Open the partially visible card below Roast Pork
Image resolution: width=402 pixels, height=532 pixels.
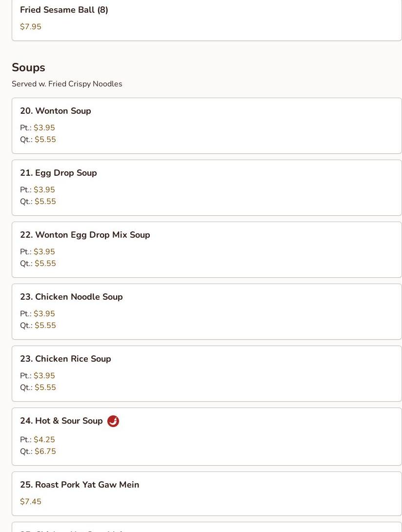tap(206, 527)
